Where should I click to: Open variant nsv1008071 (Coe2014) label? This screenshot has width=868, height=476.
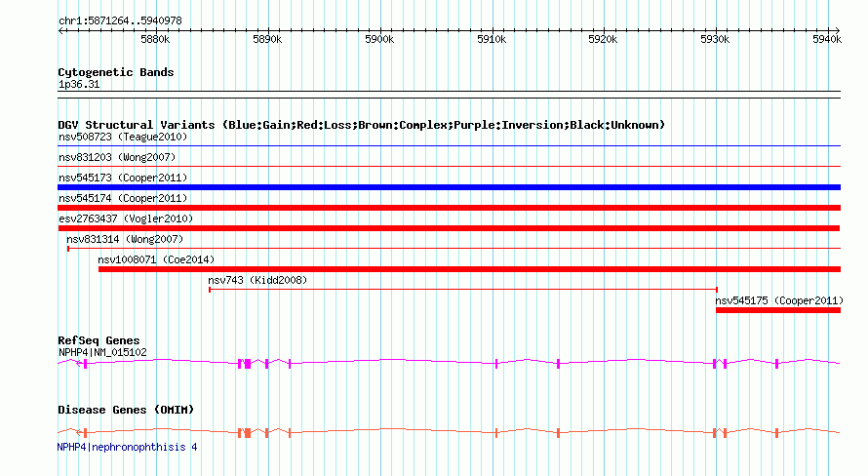[x=156, y=259]
